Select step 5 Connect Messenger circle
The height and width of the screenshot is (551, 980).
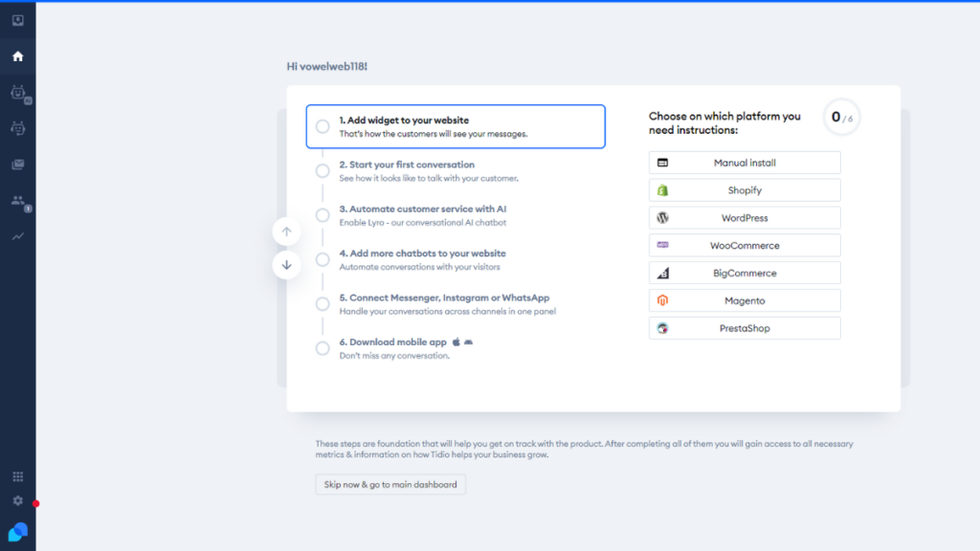(323, 303)
